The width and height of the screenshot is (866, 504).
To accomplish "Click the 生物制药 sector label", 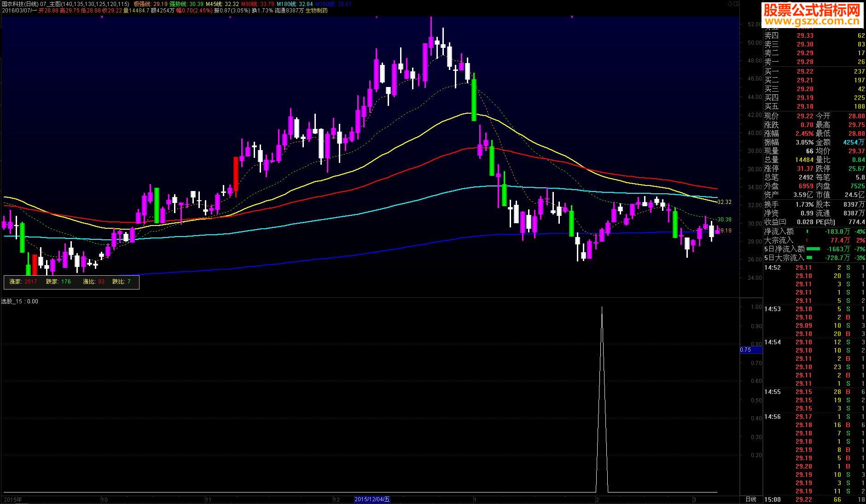I will (x=317, y=10).
